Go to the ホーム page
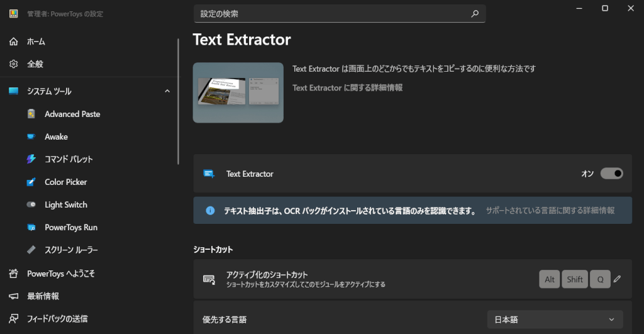The width and height of the screenshot is (644, 334). [x=36, y=42]
